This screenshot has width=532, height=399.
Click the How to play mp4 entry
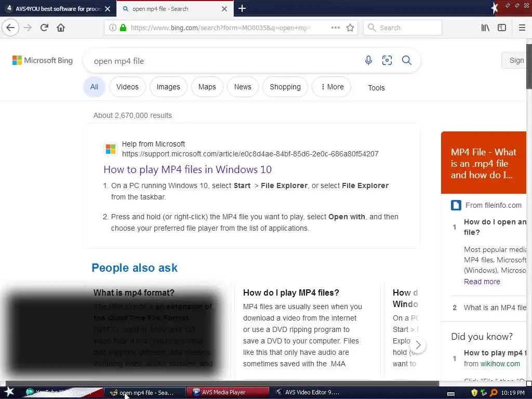point(495,353)
